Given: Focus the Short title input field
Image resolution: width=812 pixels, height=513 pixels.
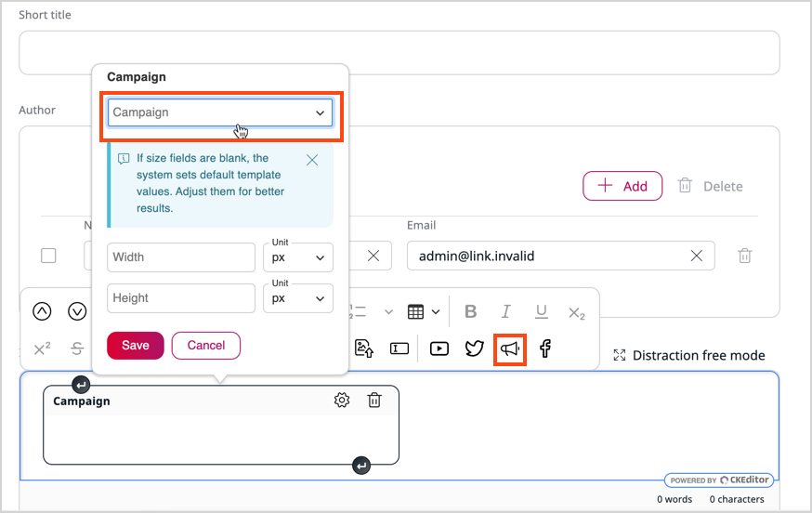Looking at the screenshot, I should pyautogui.click(x=399, y=53).
